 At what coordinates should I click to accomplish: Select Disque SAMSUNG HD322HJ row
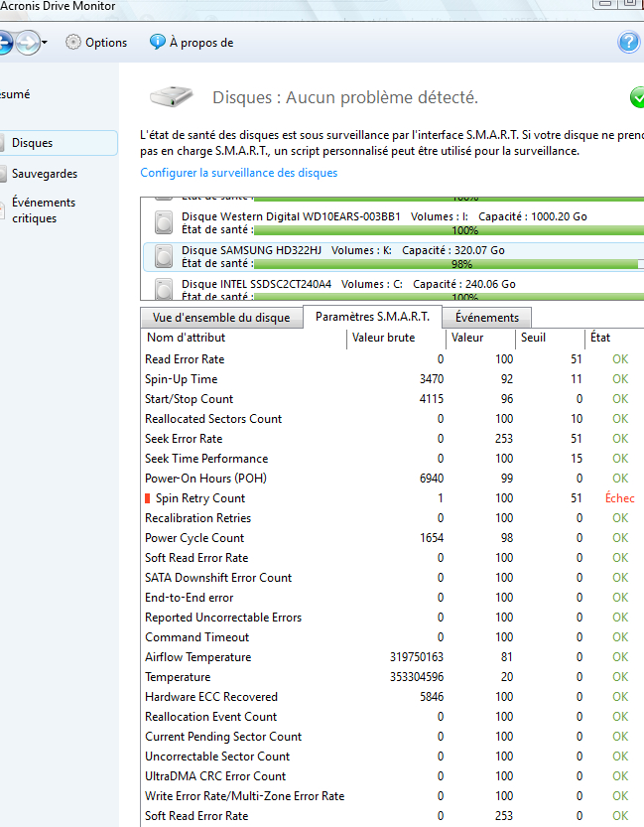(x=393, y=256)
